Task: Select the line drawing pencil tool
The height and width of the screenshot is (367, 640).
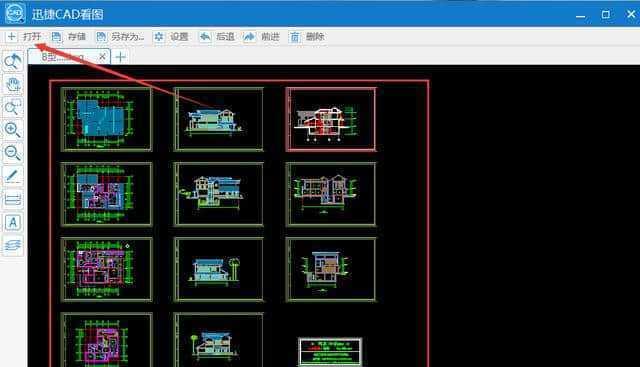Action: point(13,176)
